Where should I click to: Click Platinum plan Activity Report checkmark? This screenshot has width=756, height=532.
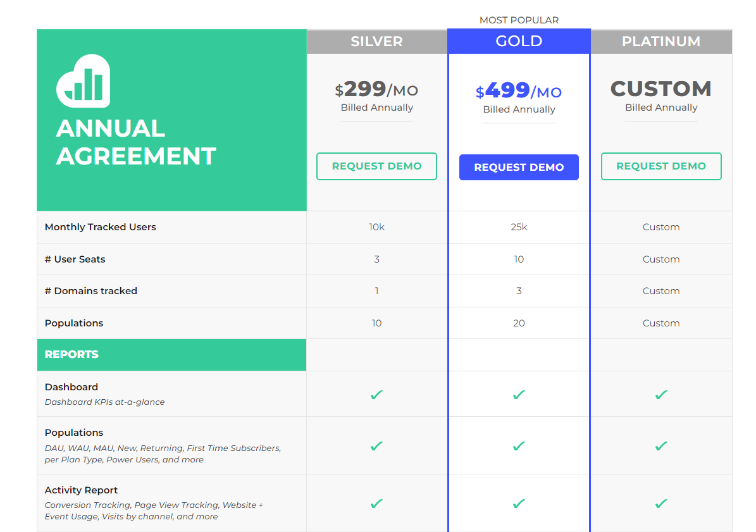pyautogui.click(x=661, y=504)
